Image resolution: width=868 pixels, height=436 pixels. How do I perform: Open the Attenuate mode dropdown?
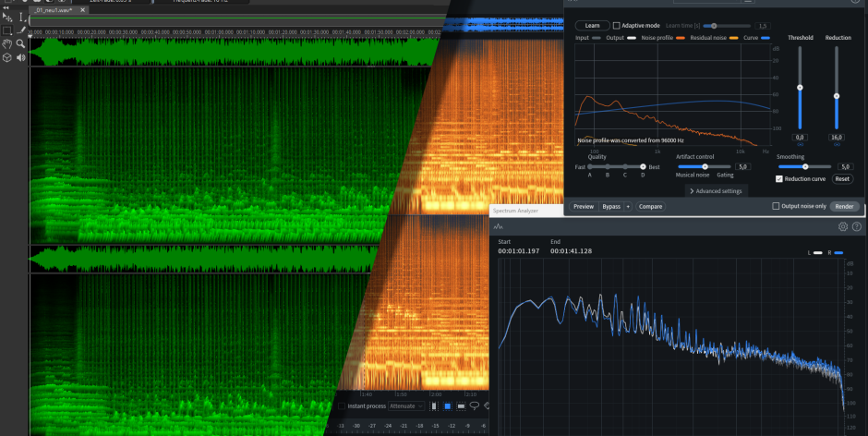(x=405, y=406)
